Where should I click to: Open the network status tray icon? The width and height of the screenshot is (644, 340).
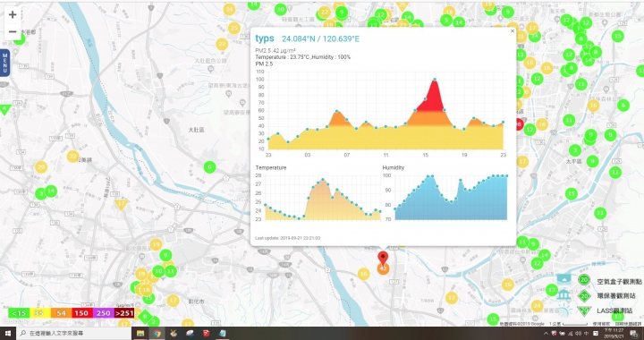click(x=571, y=334)
